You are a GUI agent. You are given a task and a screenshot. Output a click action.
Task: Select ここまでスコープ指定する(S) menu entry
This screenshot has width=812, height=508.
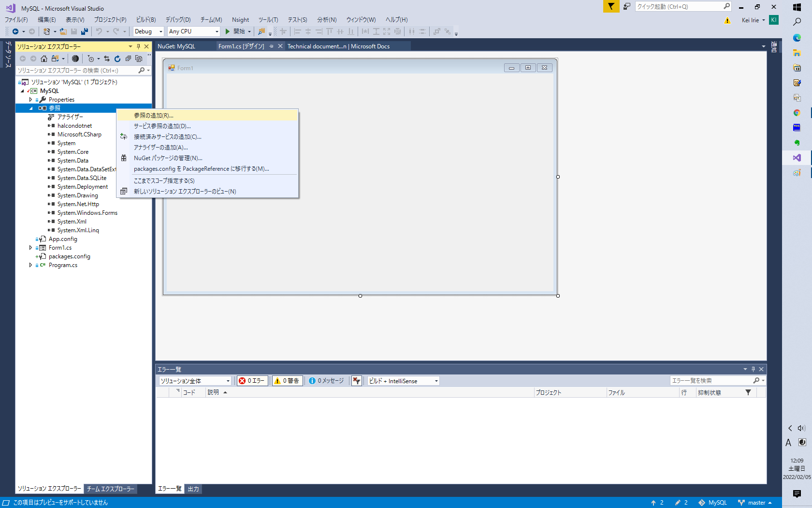point(208,181)
